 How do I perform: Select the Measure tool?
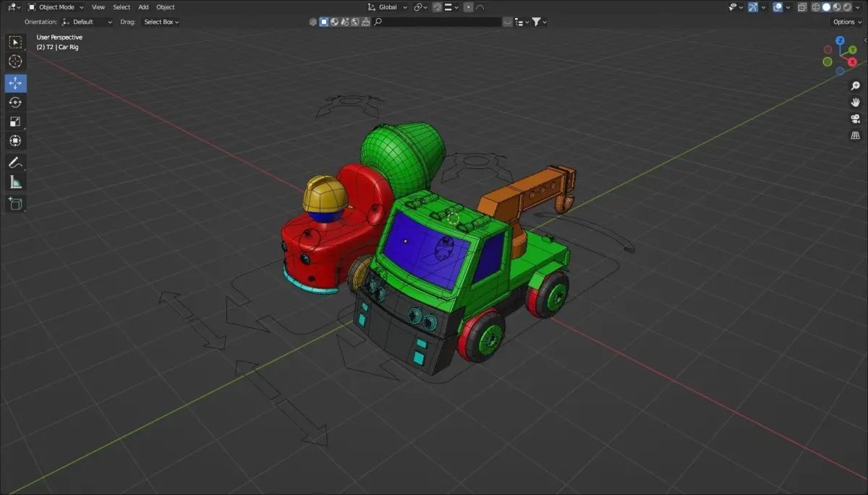(x=15, y=182)
